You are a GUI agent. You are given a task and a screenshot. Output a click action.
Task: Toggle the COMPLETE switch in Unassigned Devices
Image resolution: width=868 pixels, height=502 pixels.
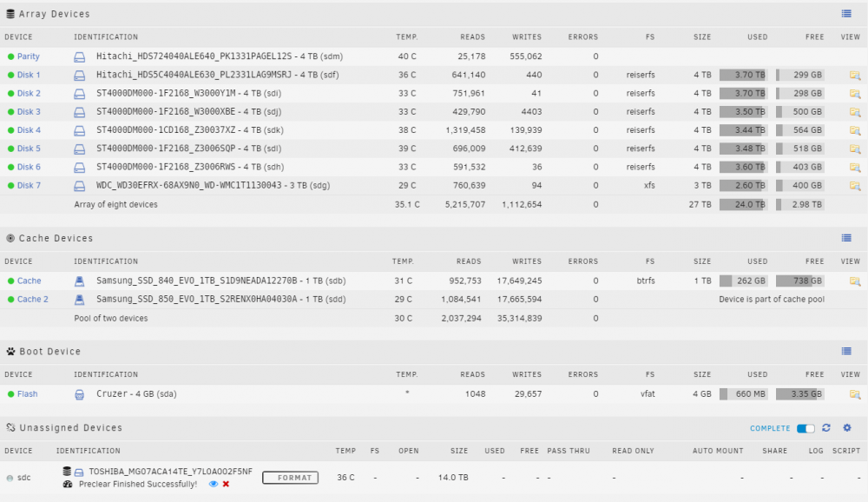(x=806, y=428)
